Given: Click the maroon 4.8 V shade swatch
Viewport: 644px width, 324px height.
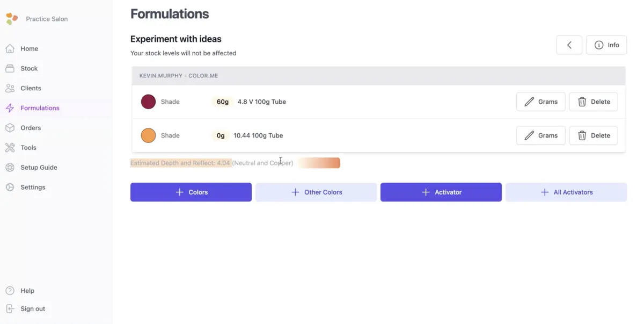Looking at the screenshot, I should coord(148,102).
